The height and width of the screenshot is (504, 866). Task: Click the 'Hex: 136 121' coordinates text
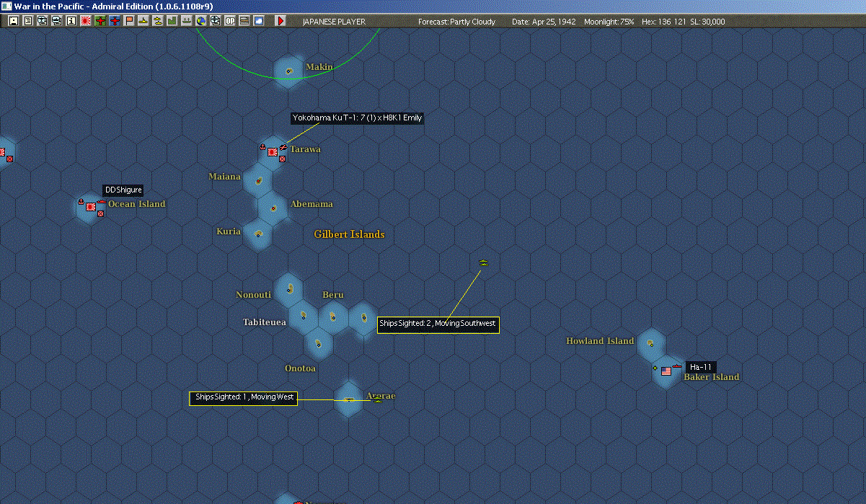coord(663,22)
